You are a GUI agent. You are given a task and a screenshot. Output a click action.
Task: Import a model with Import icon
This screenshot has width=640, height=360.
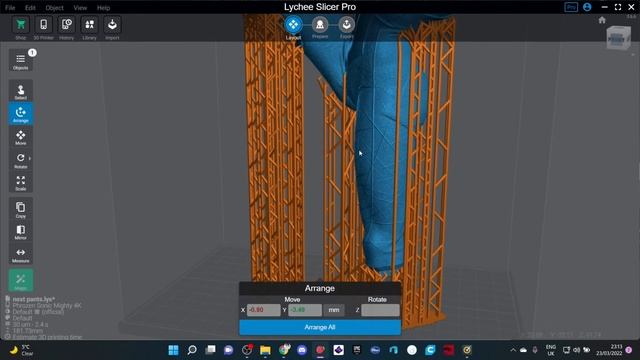pos(112,25)
